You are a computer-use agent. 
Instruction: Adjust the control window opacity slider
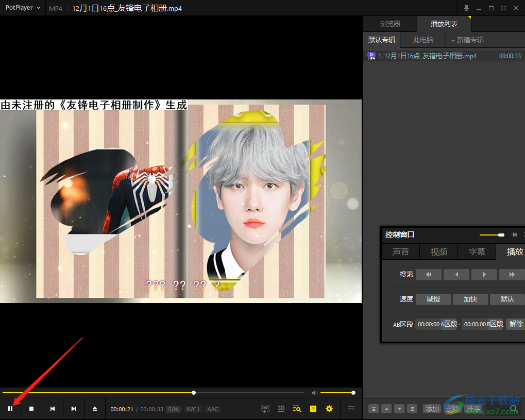(x=492, y=235)
